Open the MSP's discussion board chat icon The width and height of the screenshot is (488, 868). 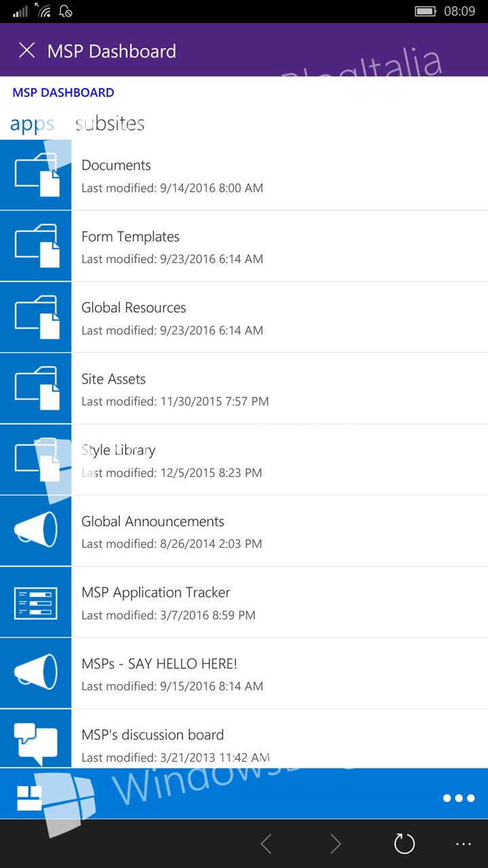tap(35, 738)
